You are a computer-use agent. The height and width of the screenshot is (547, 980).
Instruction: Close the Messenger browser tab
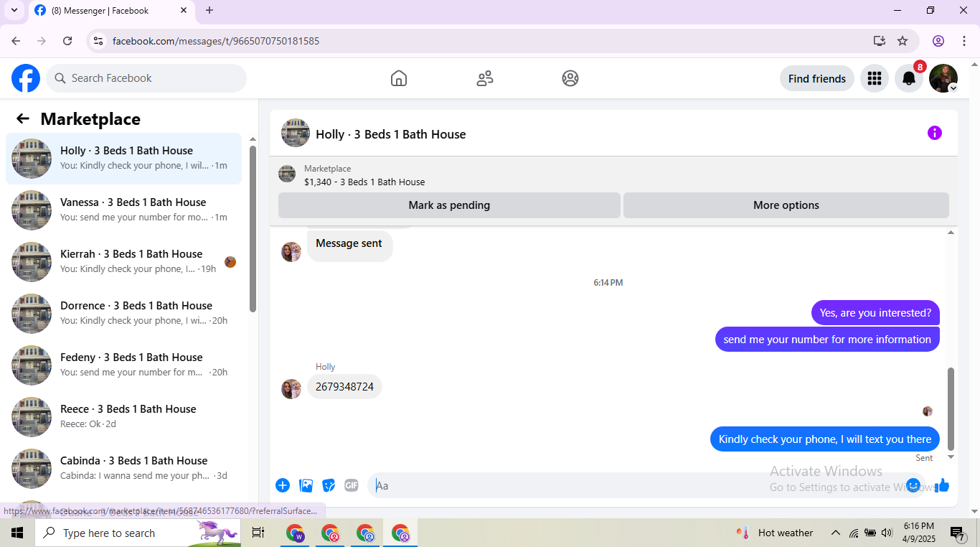184,10
